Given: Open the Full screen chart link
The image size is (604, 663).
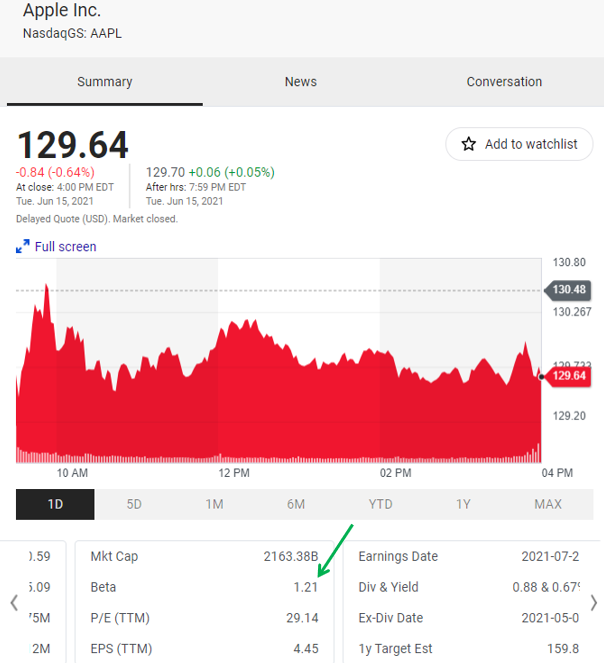Looking at the screenshot, I should [66, 247].
